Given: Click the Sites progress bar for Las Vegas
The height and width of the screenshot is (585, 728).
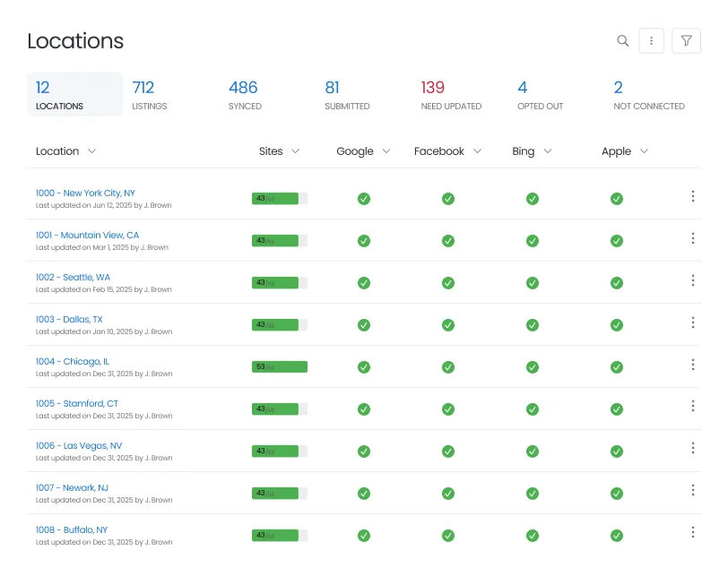Looking at the screenshot, I should (x=280, y=452).
